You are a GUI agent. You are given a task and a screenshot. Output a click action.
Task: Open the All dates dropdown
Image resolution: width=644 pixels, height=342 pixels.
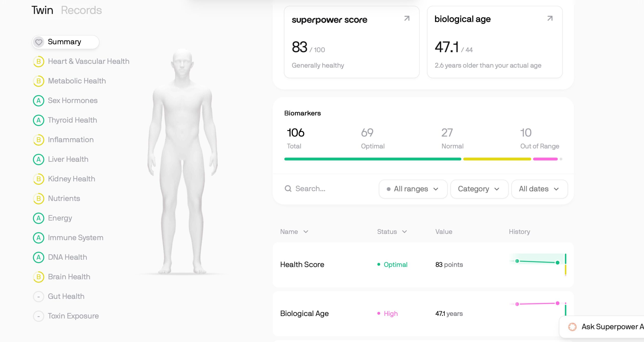point(539,189)
